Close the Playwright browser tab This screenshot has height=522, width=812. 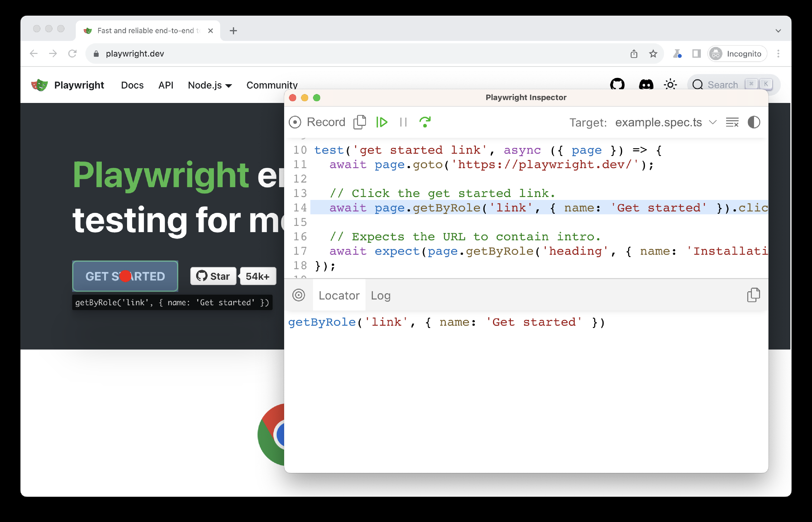(x=210, y=31)
